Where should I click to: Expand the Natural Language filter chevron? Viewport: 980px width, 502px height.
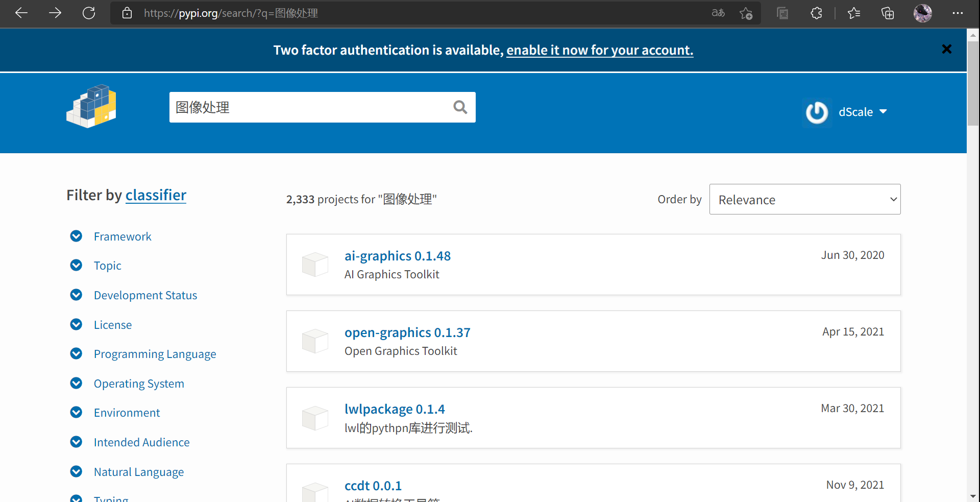(76, 471)
